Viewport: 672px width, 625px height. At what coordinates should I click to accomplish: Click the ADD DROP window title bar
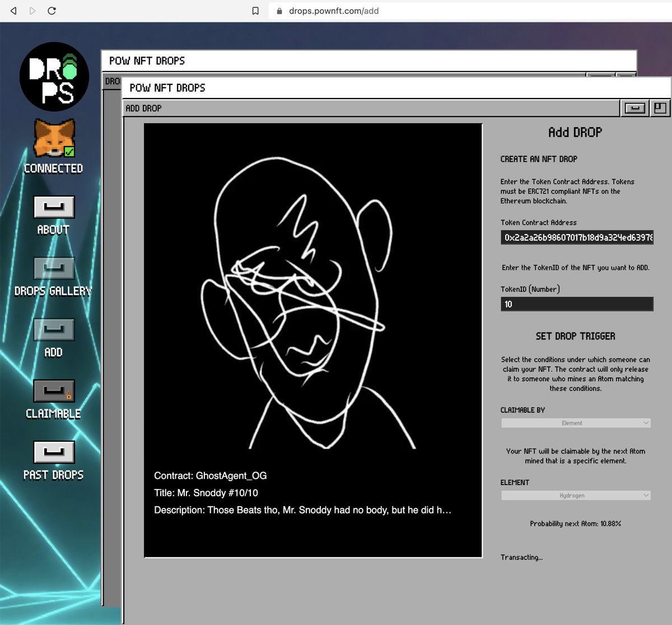371,108
